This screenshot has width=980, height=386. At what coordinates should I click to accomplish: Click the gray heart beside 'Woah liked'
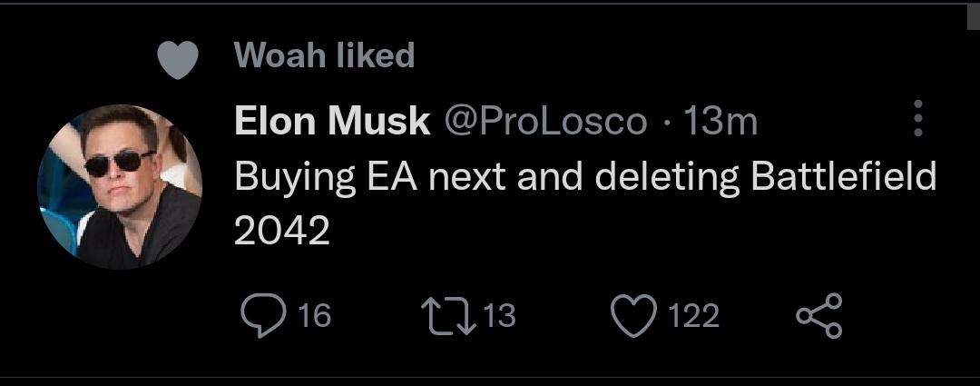[x=178, y=60]
